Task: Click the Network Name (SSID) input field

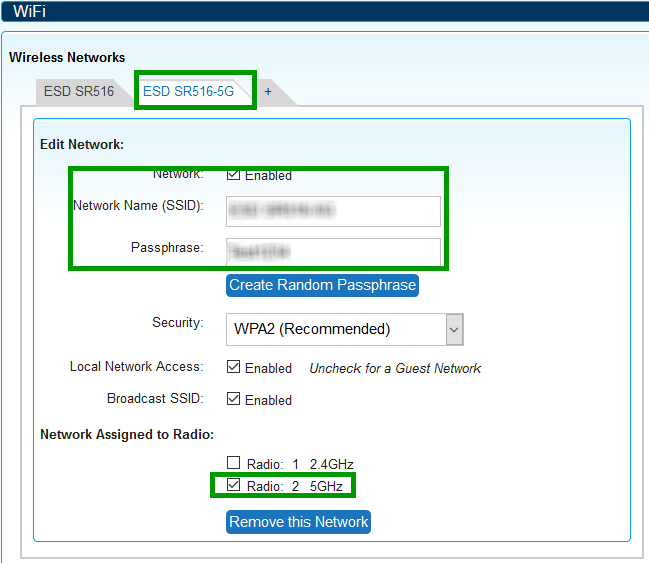Action: (333, 211)
